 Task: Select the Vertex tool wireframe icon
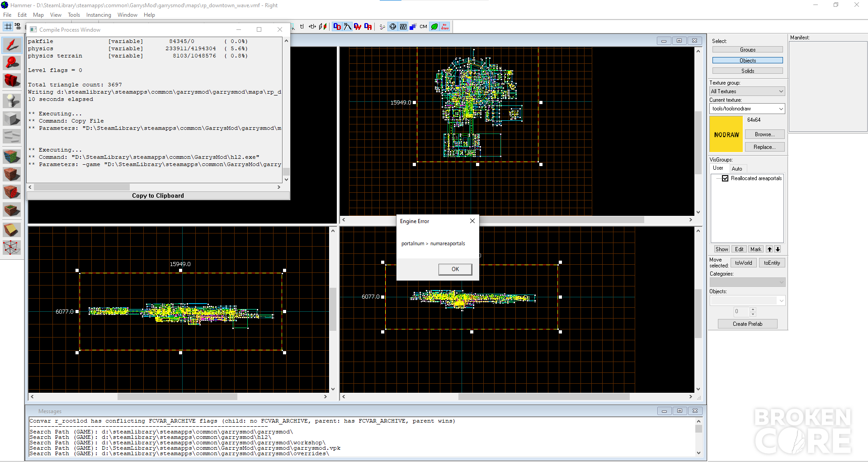pos(12,248)
